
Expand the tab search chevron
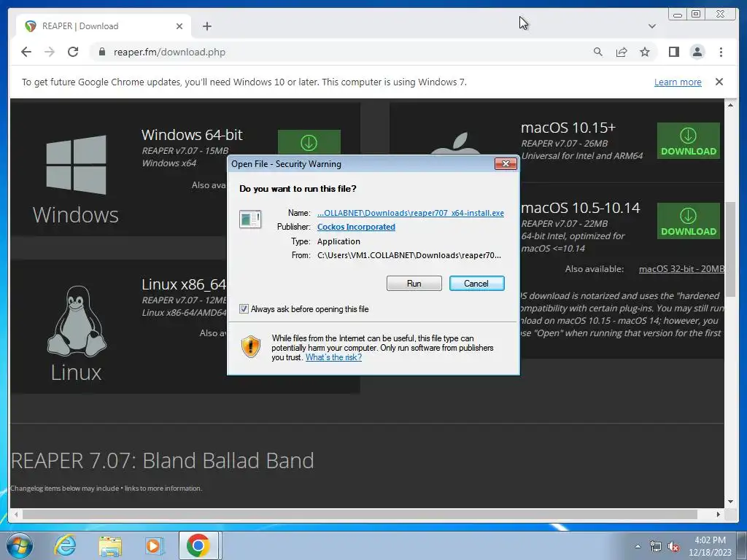pos(651,26)
